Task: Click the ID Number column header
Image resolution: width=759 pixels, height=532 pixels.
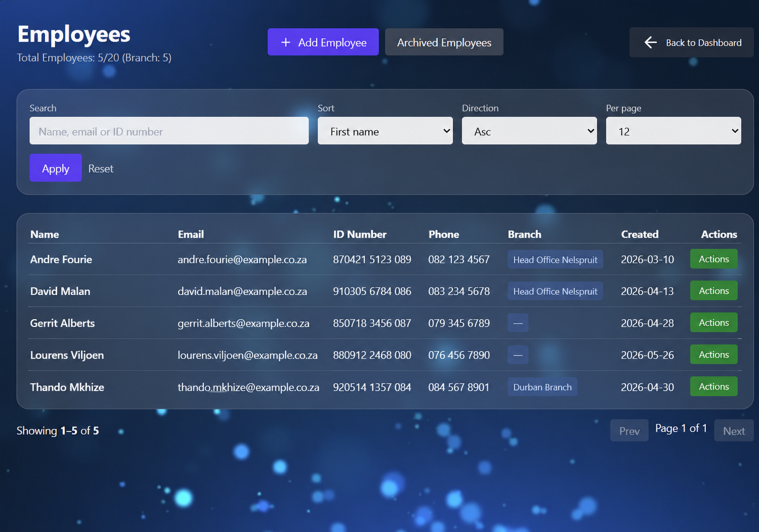Action: tap(360, 234)
